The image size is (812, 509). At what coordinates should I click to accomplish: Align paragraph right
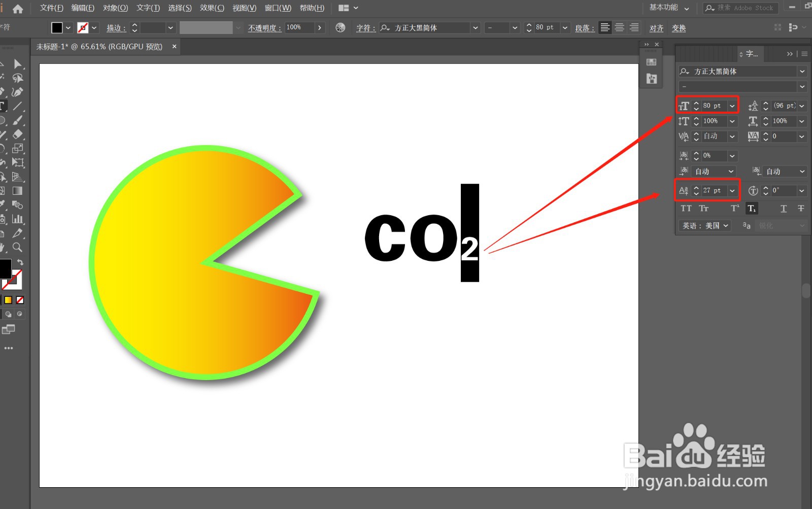point(634,27)
